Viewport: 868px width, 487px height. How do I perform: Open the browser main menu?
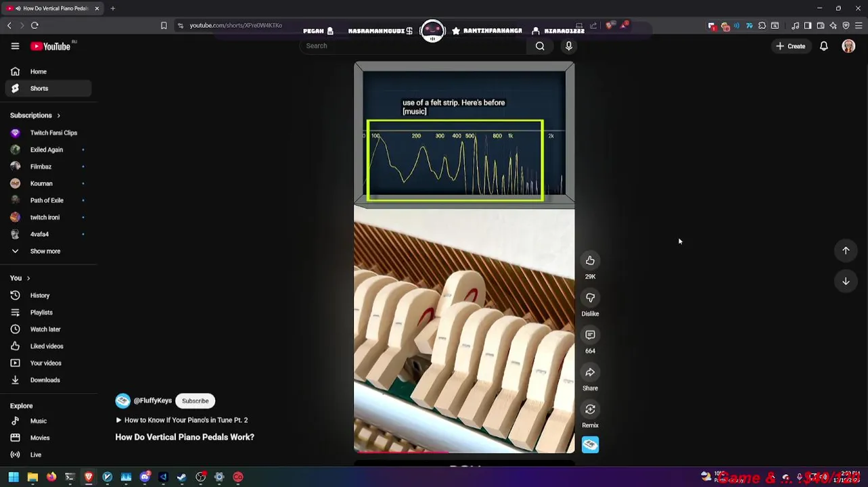[x=859, y=26]
